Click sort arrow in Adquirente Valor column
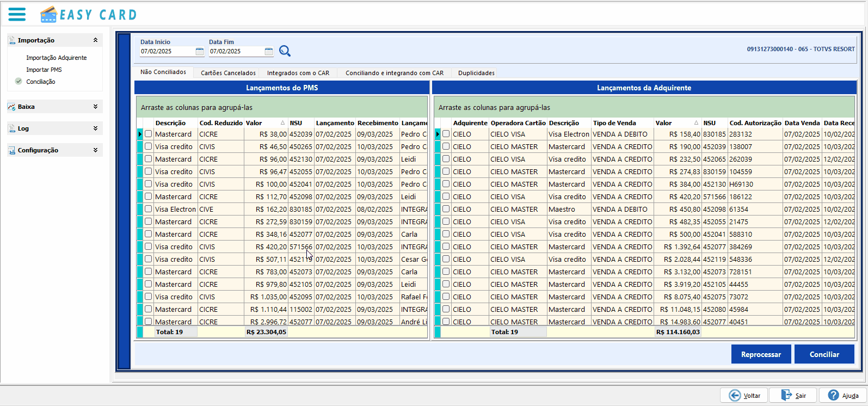Screen dimensions: 868x406 tap(696, 123)
